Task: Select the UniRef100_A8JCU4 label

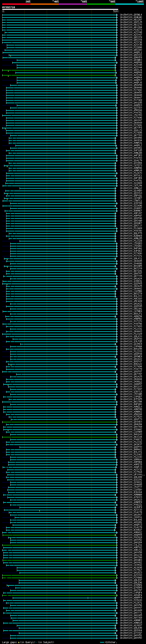Action: pyautogui.click(x=131, y=437)
